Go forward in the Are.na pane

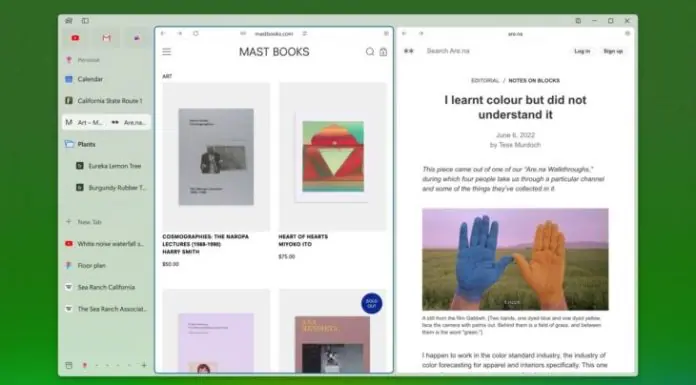coord(421,34)
